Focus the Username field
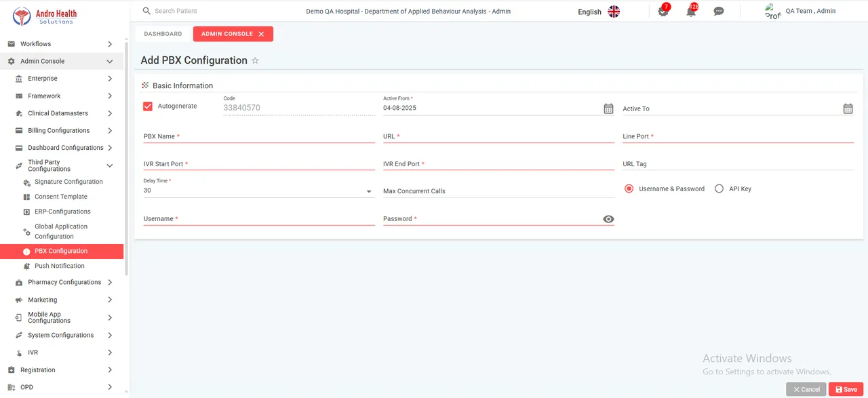Image resolution: width=868 pixels, height=398 pixels. coord(258,219)
